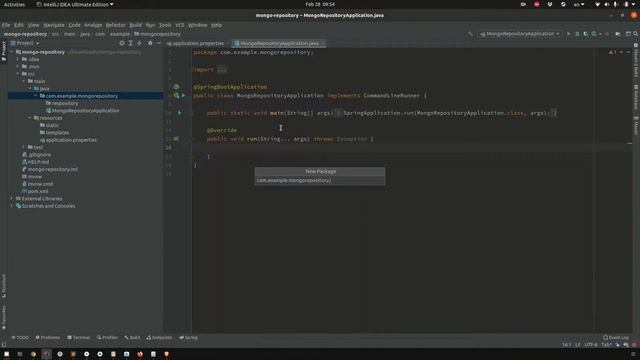Click the network wifi icon in system tray
This screenshot has height=360, width=640.
point(597,4)
